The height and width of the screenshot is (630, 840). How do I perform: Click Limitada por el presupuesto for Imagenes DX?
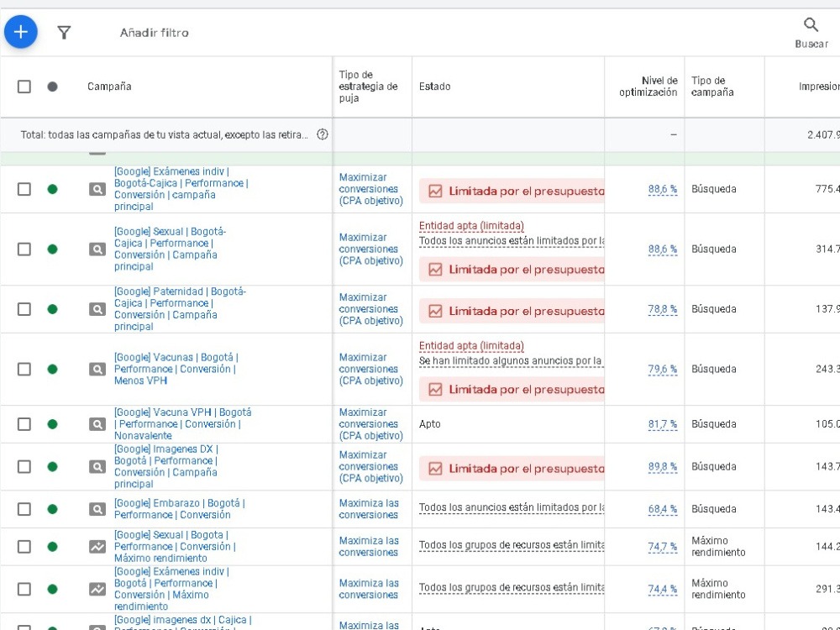(x=512, y=469)
